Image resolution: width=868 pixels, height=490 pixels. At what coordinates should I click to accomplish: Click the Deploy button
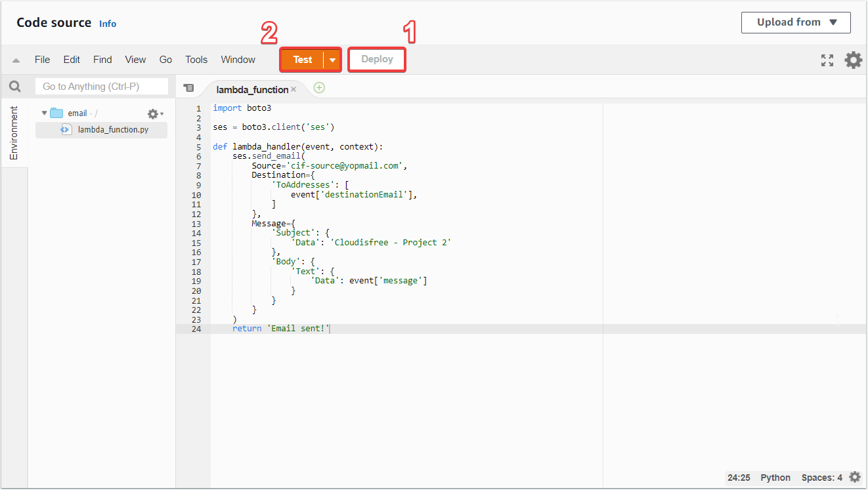click(377, 59)
